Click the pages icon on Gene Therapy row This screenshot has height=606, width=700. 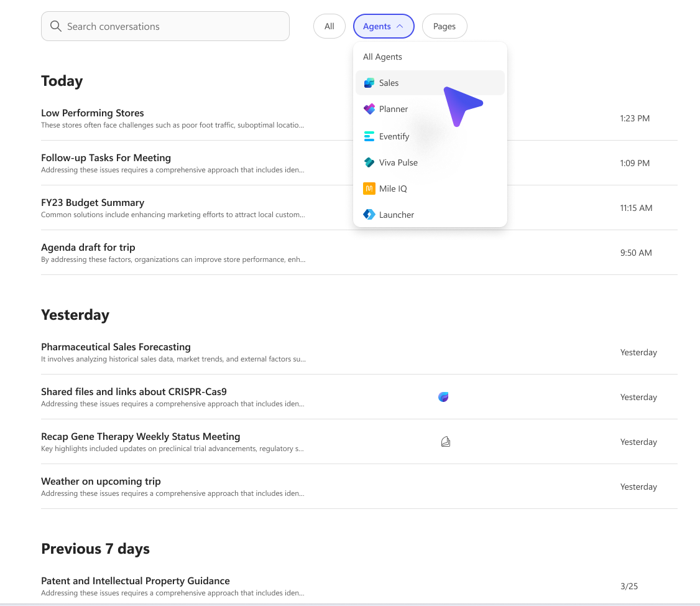point(445,442)
